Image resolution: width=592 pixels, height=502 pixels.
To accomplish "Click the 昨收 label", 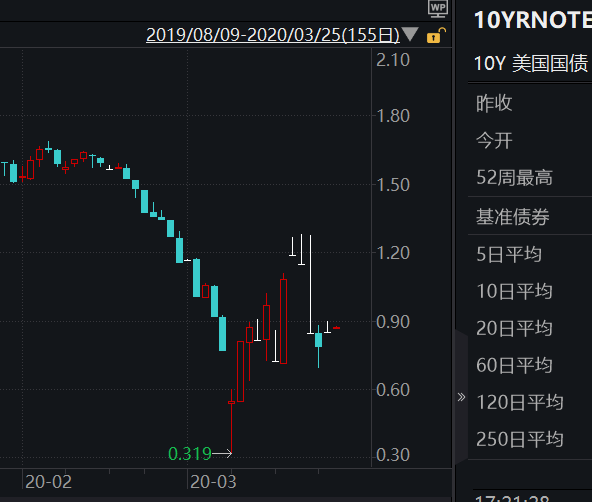I will 494,103.
